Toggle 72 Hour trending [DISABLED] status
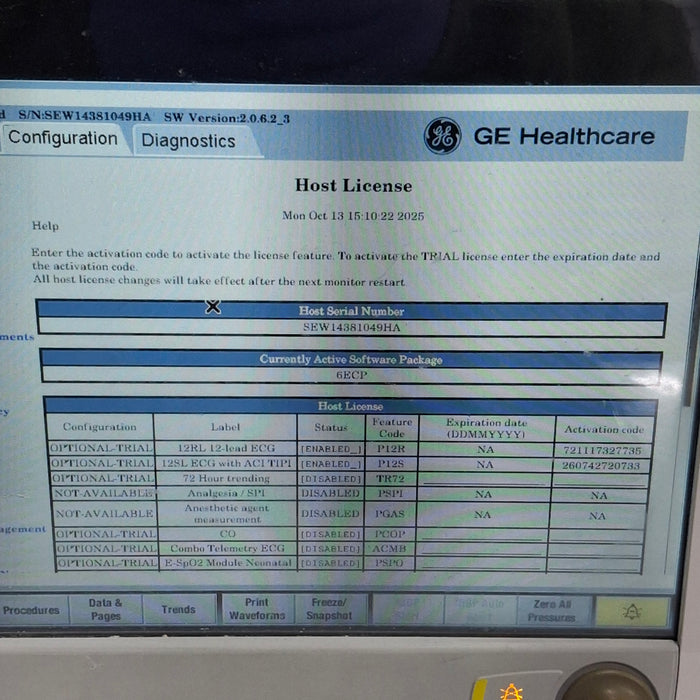 coord(331,479)
